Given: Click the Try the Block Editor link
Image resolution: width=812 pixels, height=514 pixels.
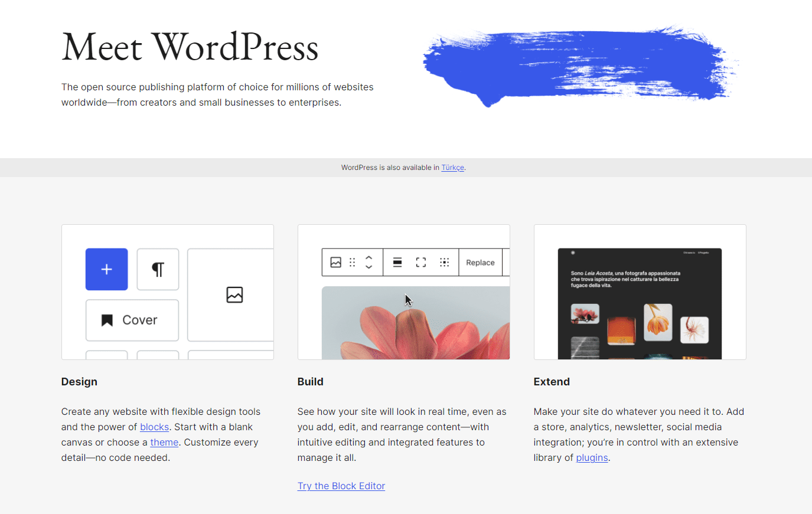Looking at the screenshot, I should click(341, 486).
